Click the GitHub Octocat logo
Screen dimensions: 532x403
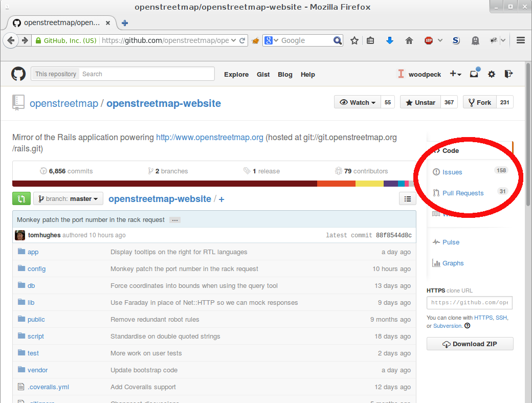pos(18,74)
